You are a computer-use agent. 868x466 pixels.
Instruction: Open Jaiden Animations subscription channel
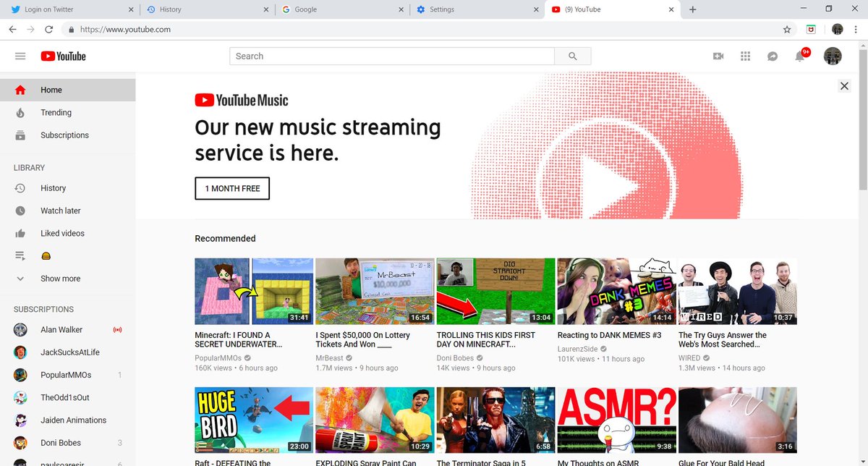[67, 420]
